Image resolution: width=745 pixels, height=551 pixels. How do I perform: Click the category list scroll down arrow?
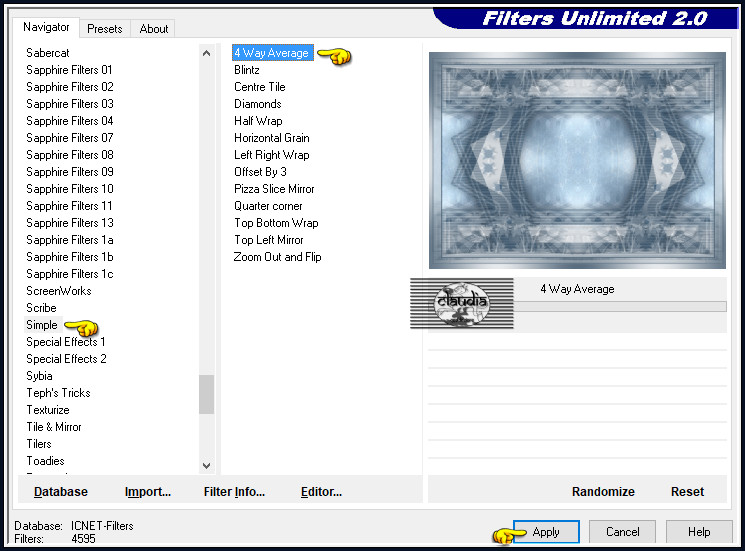coord(206,466)
